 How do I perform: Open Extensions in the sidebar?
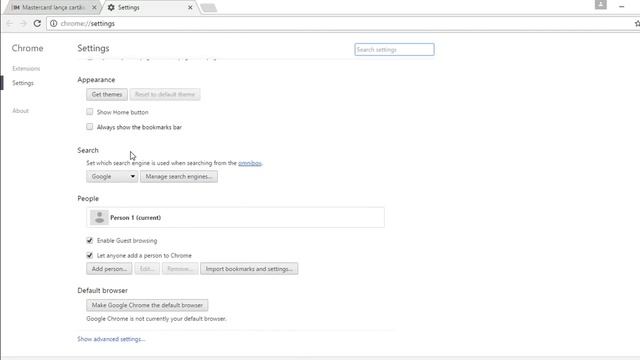(26, 69)
